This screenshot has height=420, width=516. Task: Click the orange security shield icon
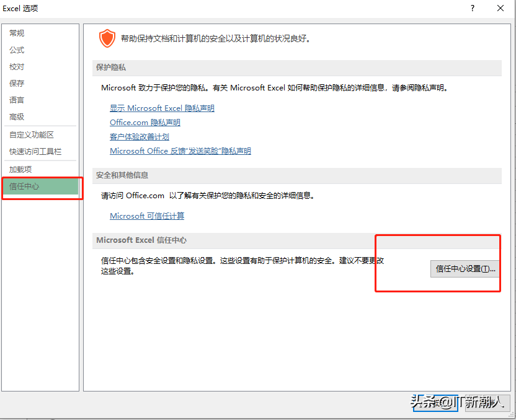click(x=107, y=38)
